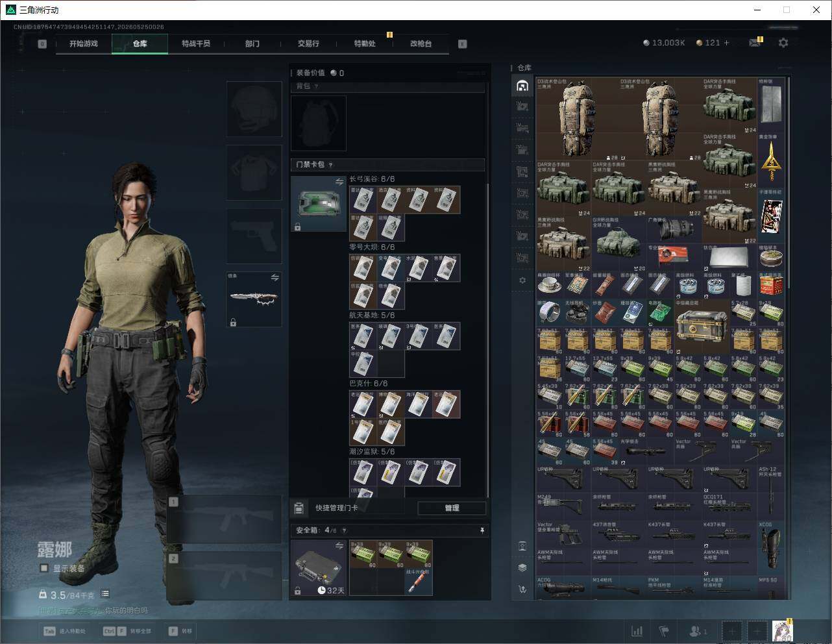Open the statistics bar chart icon
The width and height of the screenshot is (832, 644).
coord(637,631)
